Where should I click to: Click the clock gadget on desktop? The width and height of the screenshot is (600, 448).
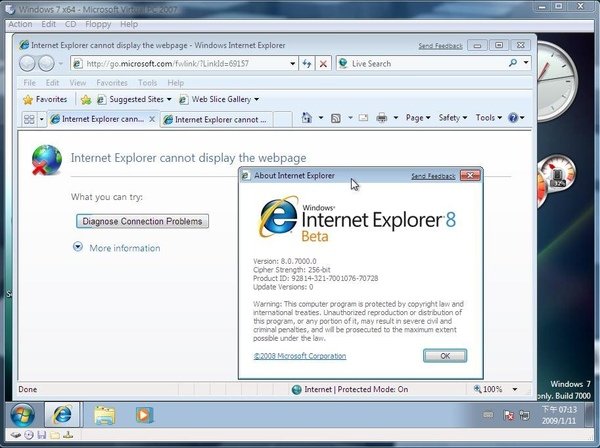pos(558,81)
